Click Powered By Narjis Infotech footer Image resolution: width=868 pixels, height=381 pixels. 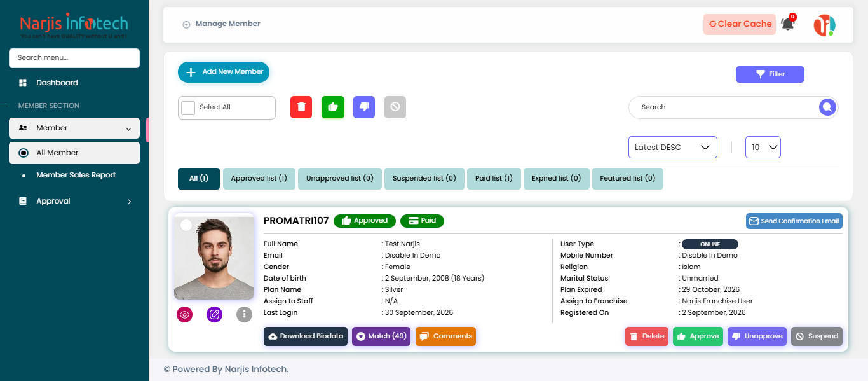(226, 370)
